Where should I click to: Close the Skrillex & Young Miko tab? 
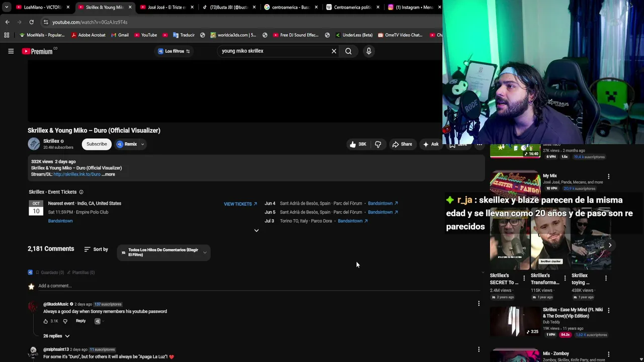(x=130, y=7)
